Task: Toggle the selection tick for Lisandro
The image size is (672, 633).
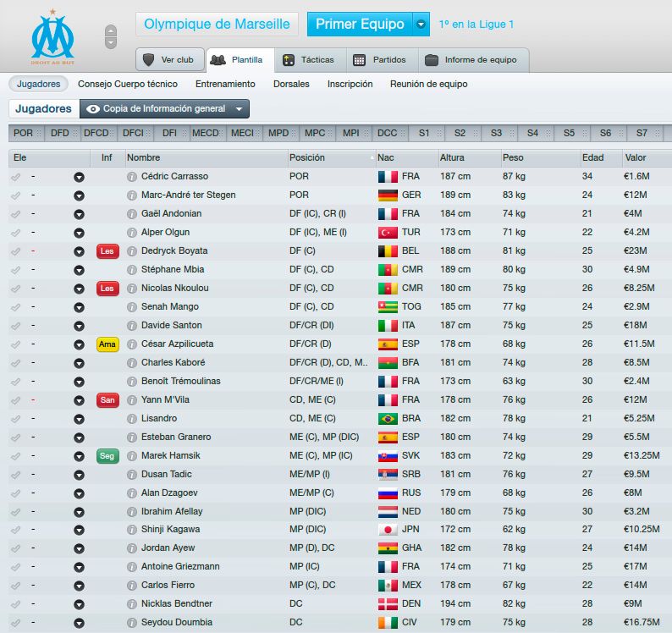Action: coord(16,419)
